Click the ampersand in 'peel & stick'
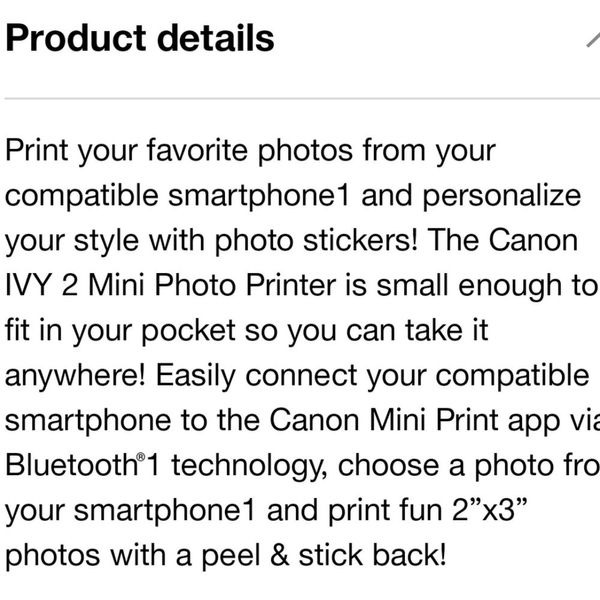 tap(279, 555)
